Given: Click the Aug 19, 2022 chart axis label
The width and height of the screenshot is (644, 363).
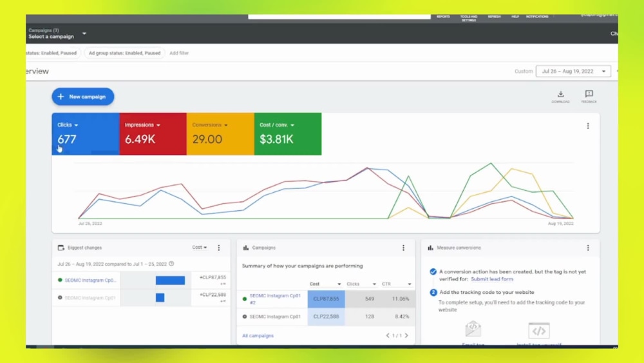Looking at the screenshot, I should (x=561, y=224).
